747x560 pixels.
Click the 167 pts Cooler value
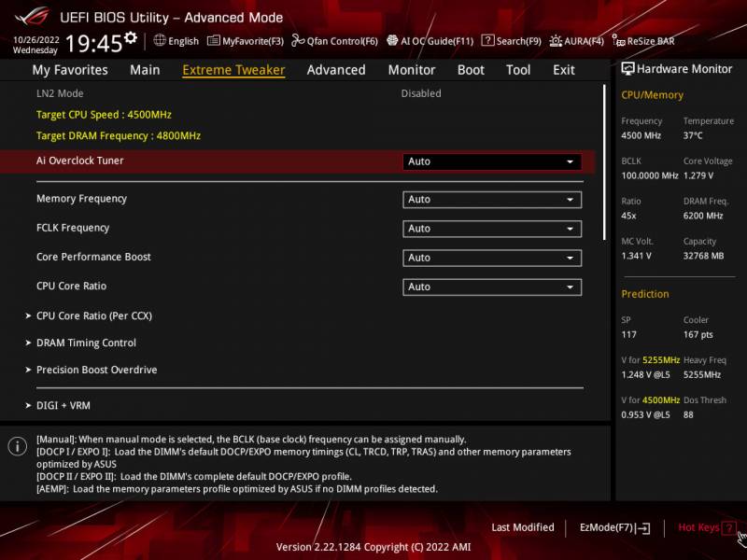pyautogui.click(x=698, y=335)
